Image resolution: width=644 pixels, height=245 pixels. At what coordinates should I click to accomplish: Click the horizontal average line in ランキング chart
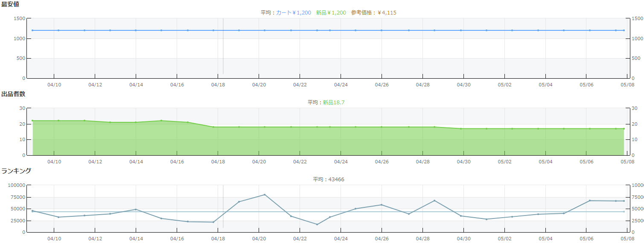pos(328,212)
